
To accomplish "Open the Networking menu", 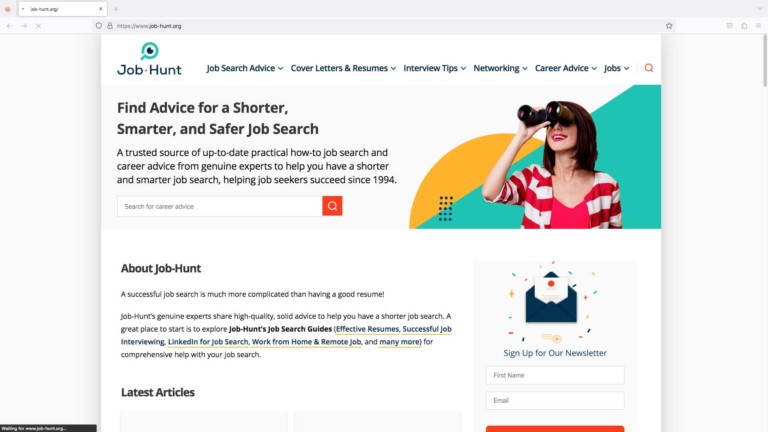I will 500,68.
